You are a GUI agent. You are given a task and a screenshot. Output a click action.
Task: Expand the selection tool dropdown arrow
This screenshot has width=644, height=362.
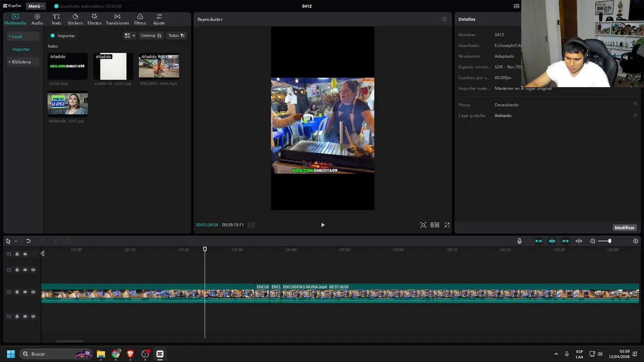coord(16,241)
